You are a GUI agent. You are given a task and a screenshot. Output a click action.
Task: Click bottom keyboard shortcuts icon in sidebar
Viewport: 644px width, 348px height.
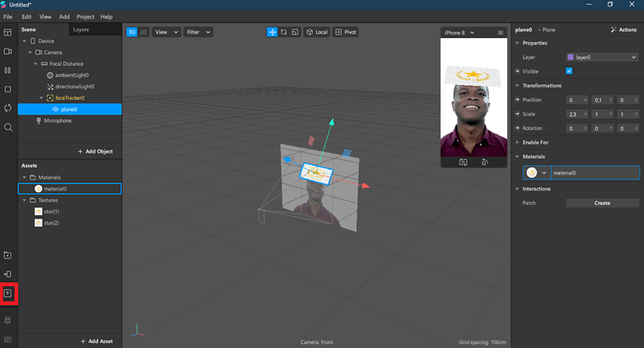(x=7, y=340)
